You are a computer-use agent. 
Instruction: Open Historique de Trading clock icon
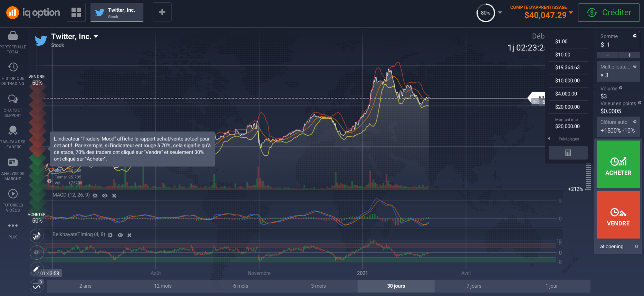(13, 67)
